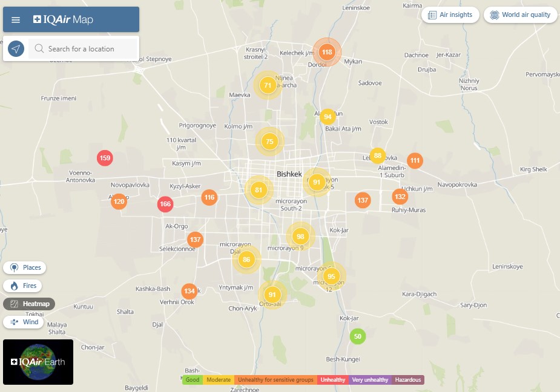The image size is (560, 392).
Task: Click the Unhealthy for sensitive groups legend
Action: (x=275, y=380)
